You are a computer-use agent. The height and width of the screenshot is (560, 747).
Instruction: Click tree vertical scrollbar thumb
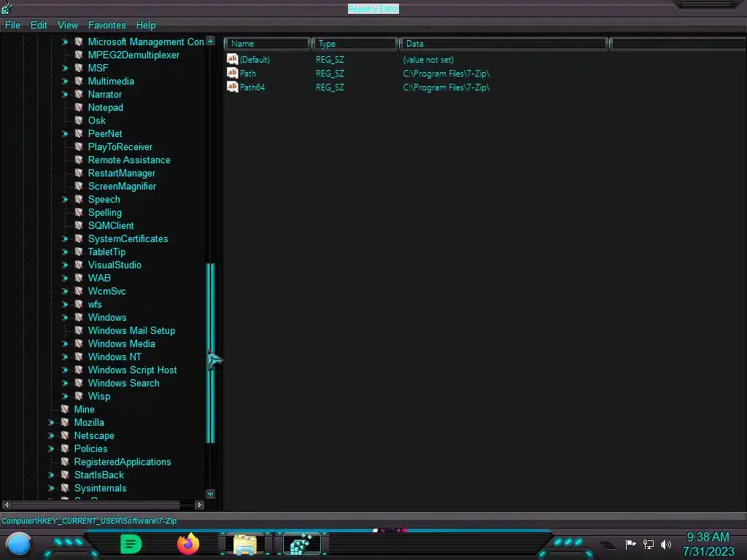click(210, 354)
